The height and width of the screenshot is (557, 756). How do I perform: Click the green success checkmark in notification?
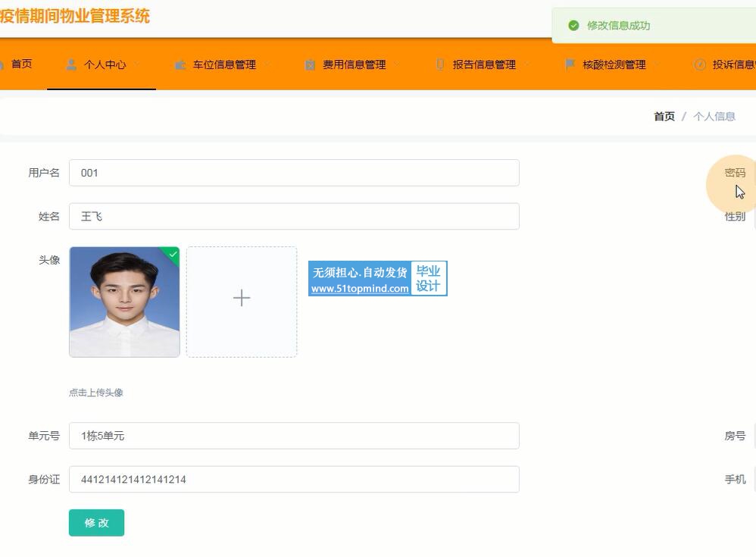coord(573,26)
